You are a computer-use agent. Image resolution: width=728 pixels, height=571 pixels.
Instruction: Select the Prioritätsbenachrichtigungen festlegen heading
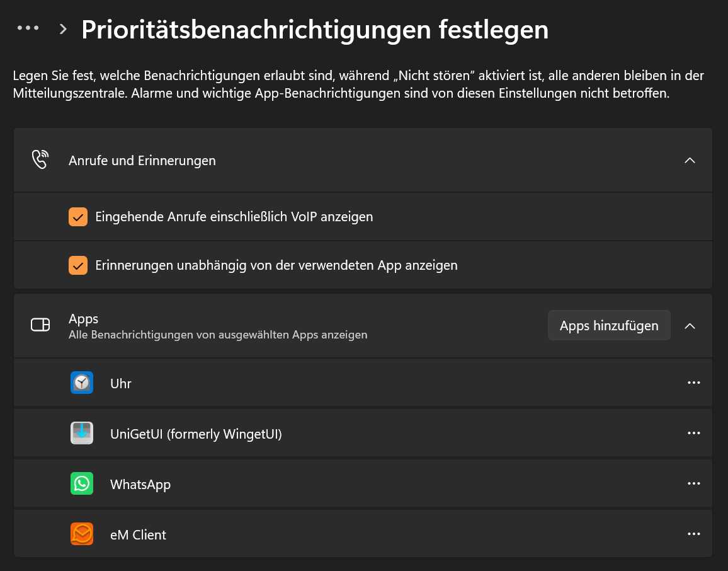point(314,29)
